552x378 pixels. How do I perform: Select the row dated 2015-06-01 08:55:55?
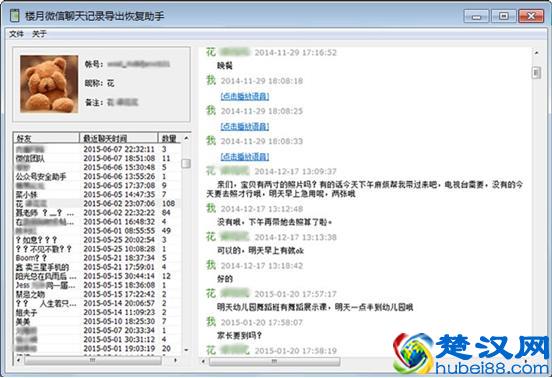coord(98,231)
